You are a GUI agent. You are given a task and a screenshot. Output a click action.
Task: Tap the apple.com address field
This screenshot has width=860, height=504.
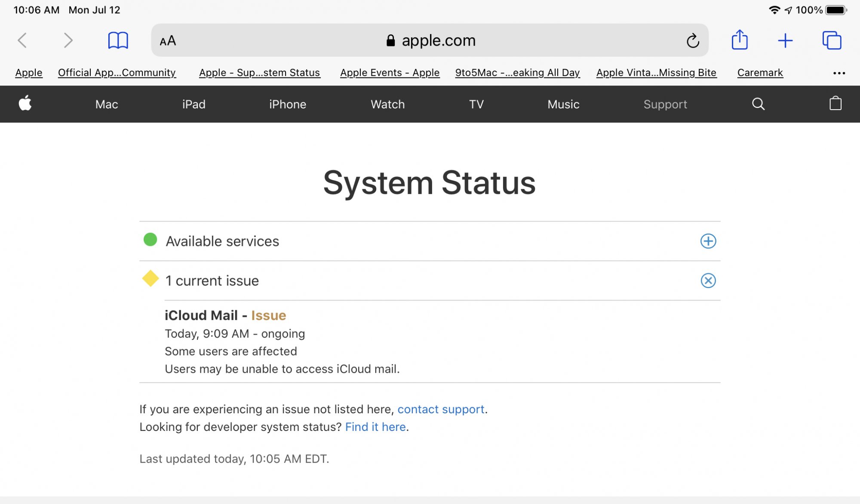[430, 40]
